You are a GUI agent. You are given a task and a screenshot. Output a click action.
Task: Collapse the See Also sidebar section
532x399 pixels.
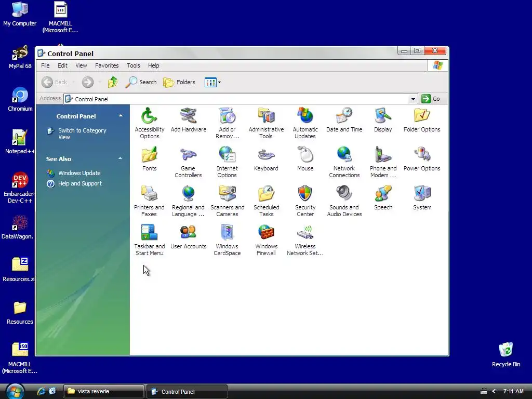(120, 158)
